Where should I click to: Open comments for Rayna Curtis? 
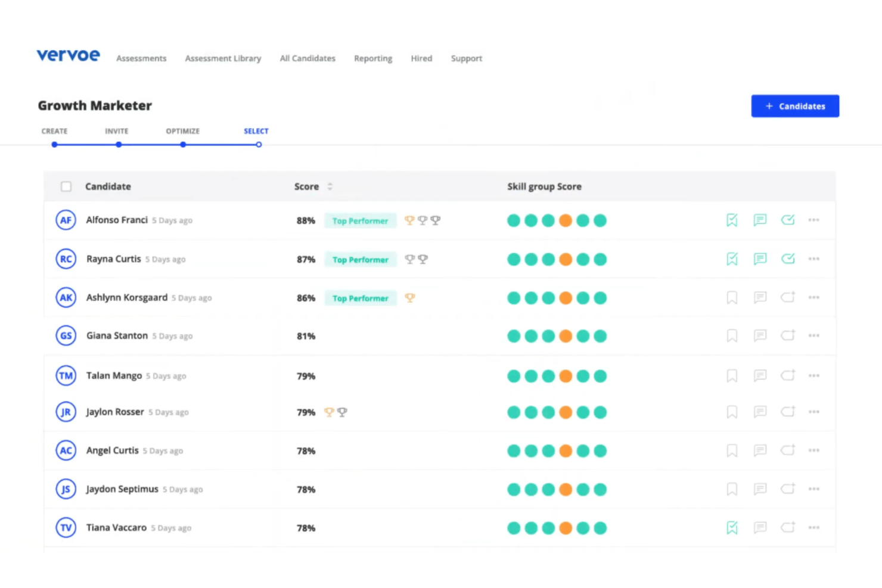tap(760, 259)
